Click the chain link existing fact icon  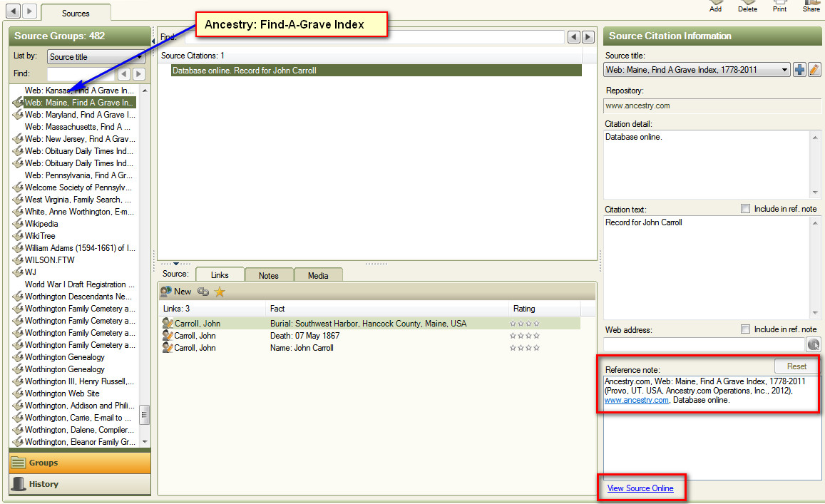(203, 292)
